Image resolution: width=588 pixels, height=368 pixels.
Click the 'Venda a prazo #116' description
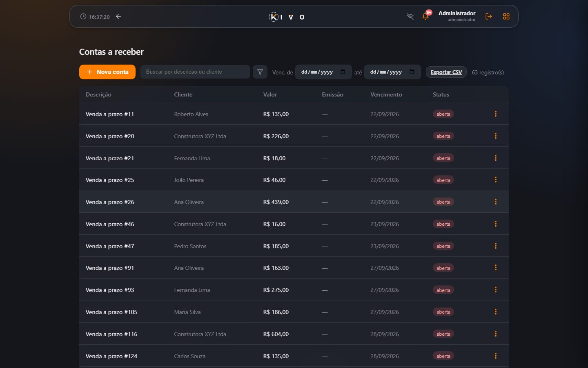[111, 334]
